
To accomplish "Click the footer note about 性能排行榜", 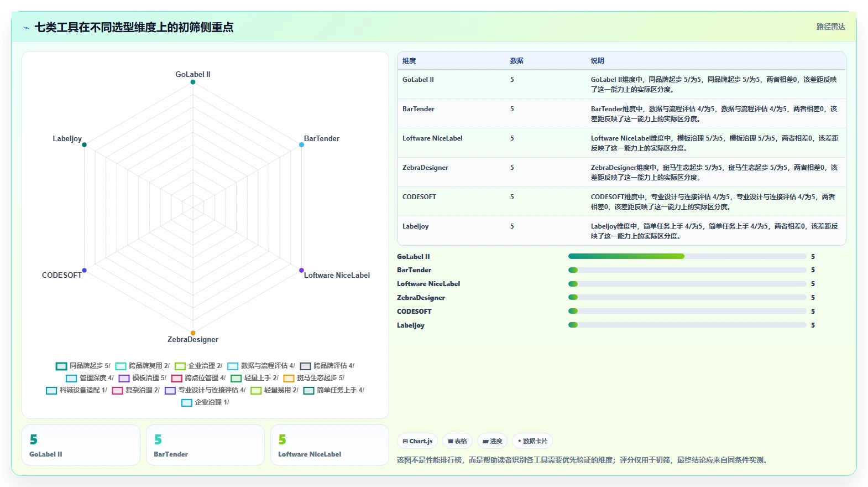I will point(583,460).
